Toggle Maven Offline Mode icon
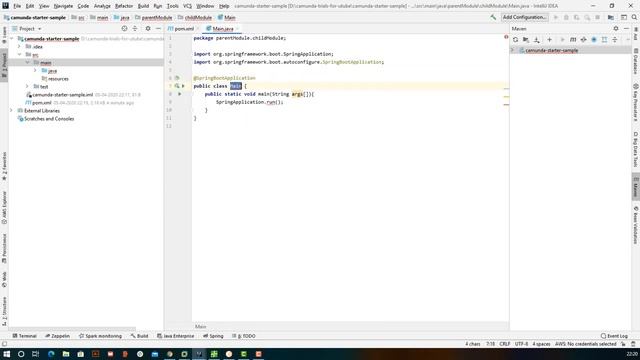 pyautogui.click(x=584, y=40)
